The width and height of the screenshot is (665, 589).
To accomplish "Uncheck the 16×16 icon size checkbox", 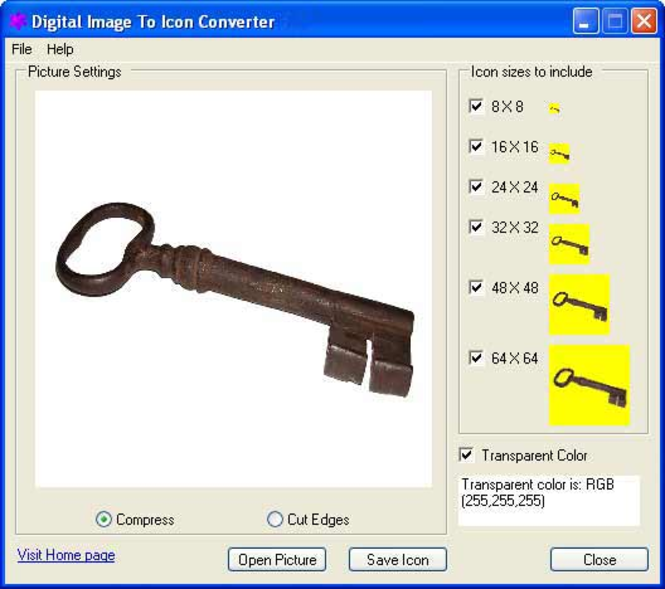I will [x=476, y=147].
